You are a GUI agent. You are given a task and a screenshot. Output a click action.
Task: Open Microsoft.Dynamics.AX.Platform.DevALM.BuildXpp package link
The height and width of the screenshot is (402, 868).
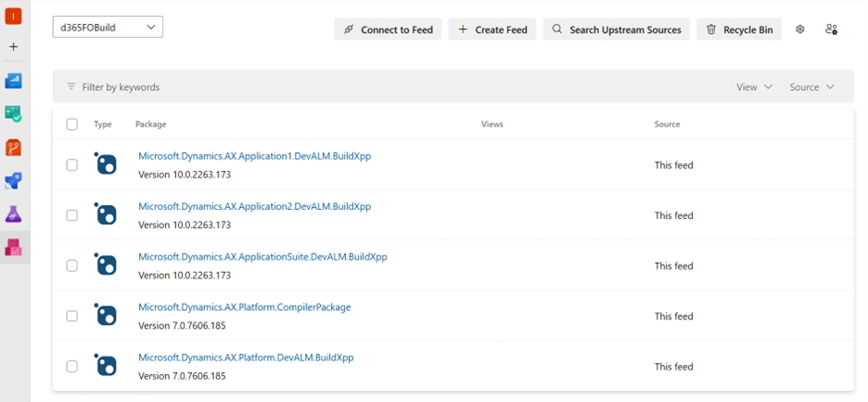coord(246,357)
